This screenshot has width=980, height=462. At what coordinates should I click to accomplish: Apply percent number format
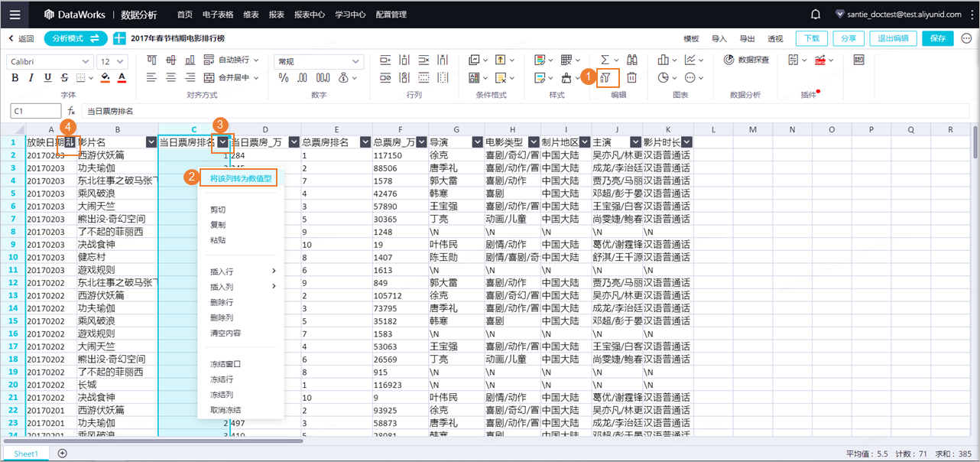point(284,78)
